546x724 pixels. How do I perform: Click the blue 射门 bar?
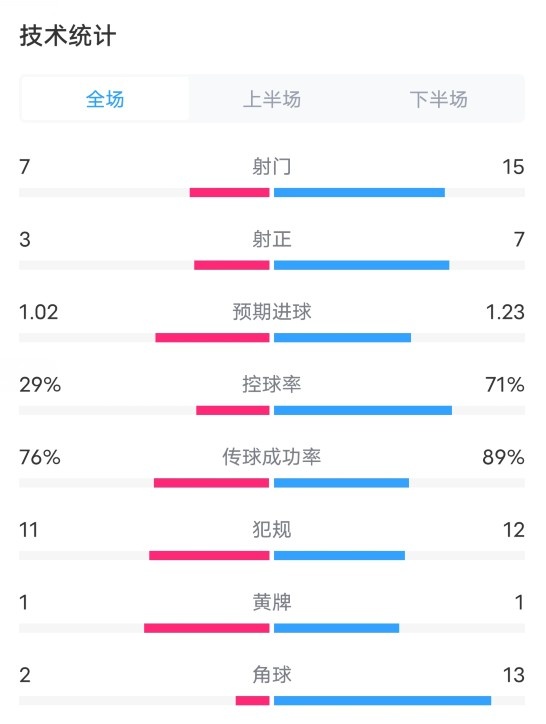pos(359,193)
